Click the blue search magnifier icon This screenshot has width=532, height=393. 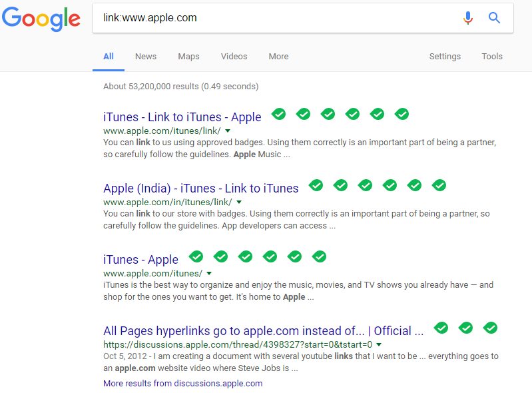494,17
